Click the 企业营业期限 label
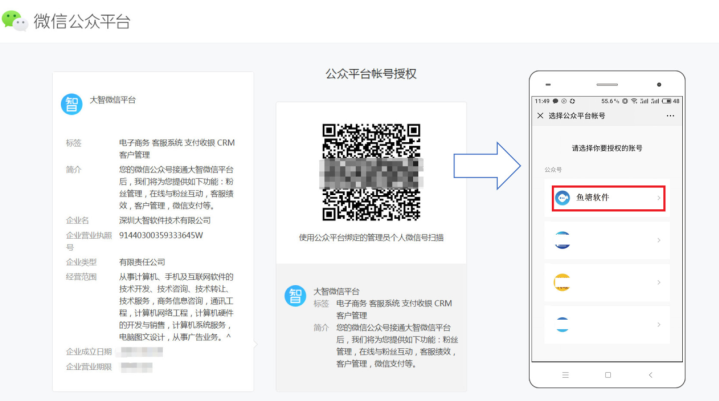The image size is (719, 401). point(89,367)
